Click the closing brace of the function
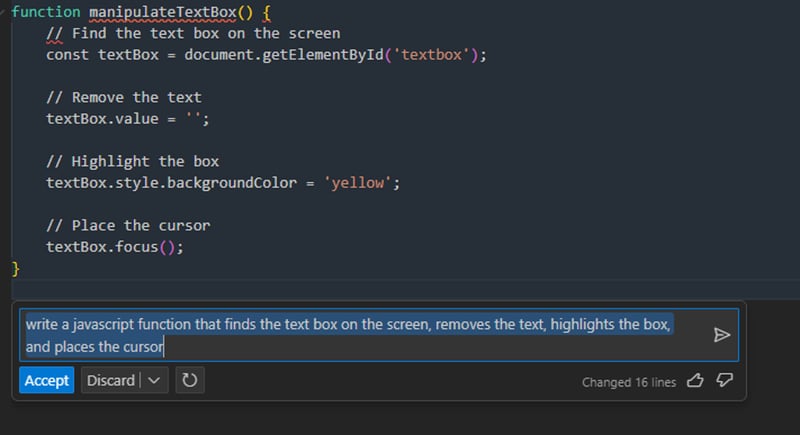800x435 pixels. (15, 268)
